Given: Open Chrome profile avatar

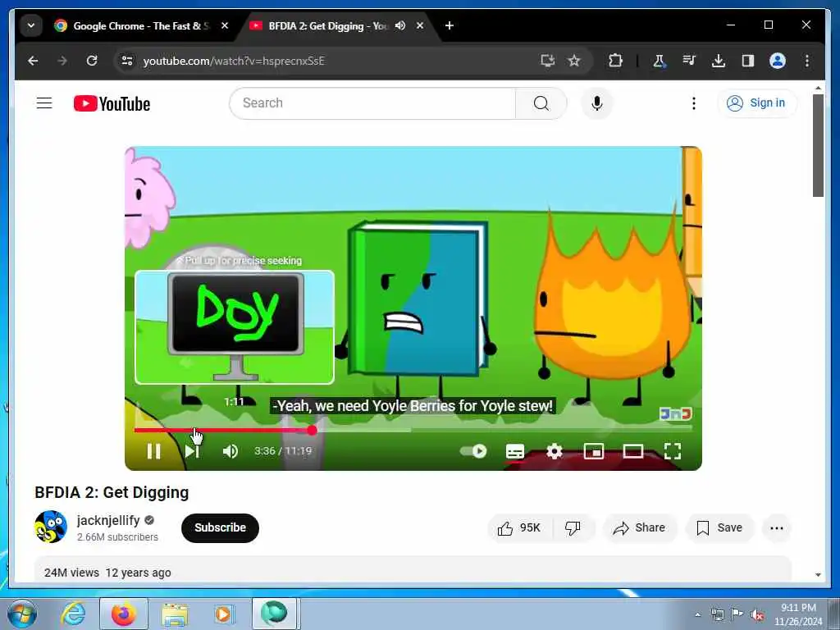Looking at the screenshot, I should [778, 61].
